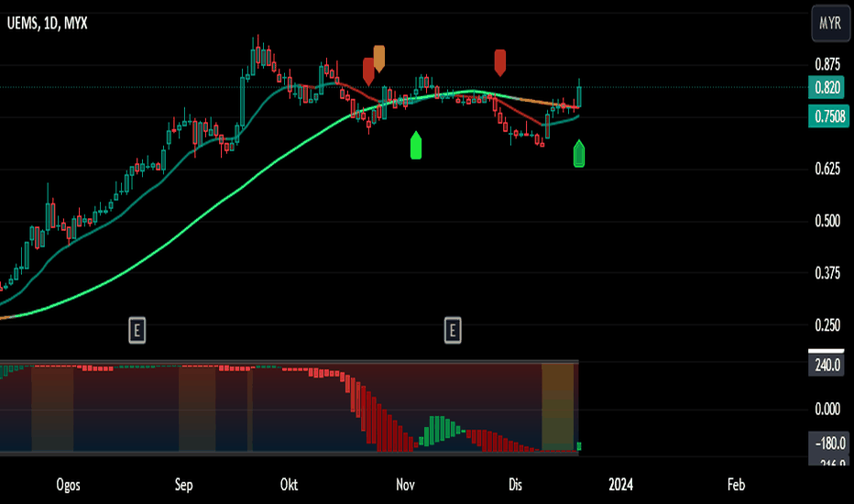Click the red sell arrow in early December
Image resolution: width=854 pixels, height=504 pixels.
500,62
